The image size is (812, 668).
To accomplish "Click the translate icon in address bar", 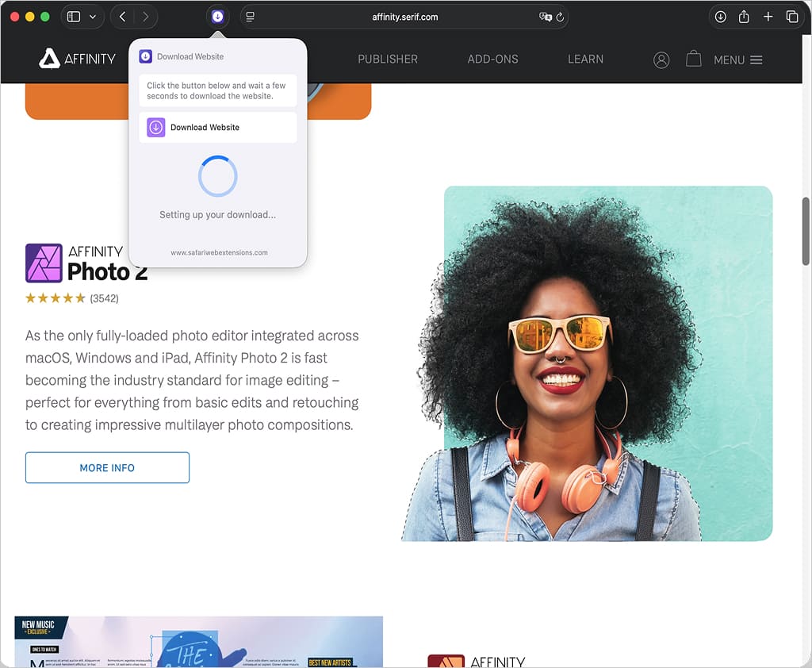I will click(545, 17).
